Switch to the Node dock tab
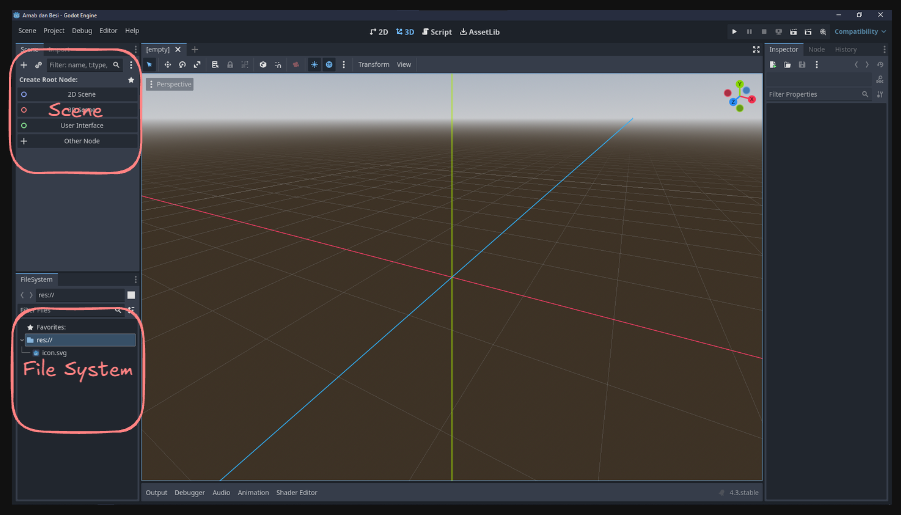This screenshot has height=515, width=901. (x=817, y=49)
